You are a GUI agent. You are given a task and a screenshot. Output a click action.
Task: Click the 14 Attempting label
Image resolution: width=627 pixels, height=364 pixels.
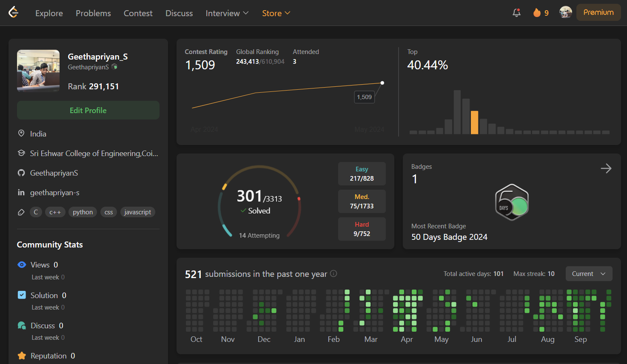(259, 235)
